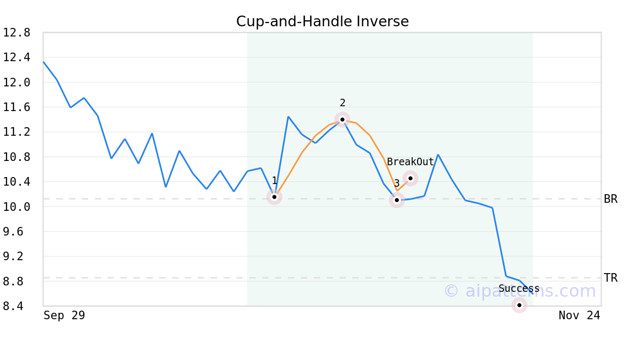Open the aipatterns.com watermark link
This screenshot has width=644, height=338.
coord(519,291)
